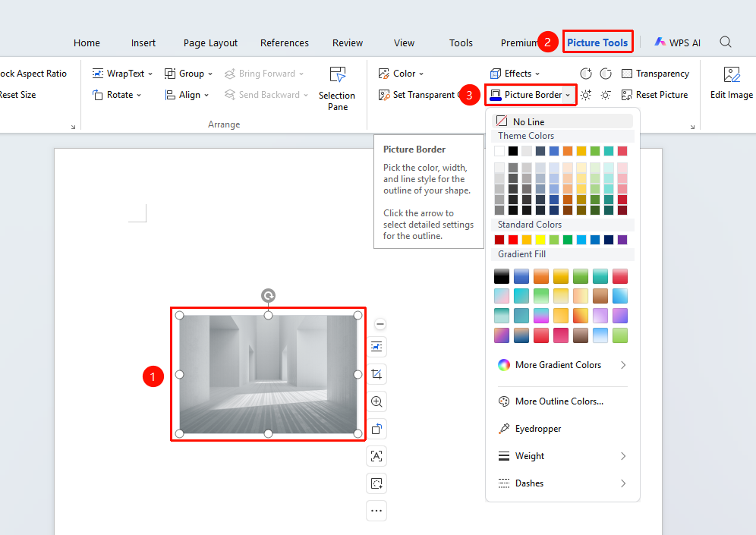Open the three-dots more options button
Image resolution: width=756 pixels, height=535 pixels.
pyautogui.click(x=376, y=511)
